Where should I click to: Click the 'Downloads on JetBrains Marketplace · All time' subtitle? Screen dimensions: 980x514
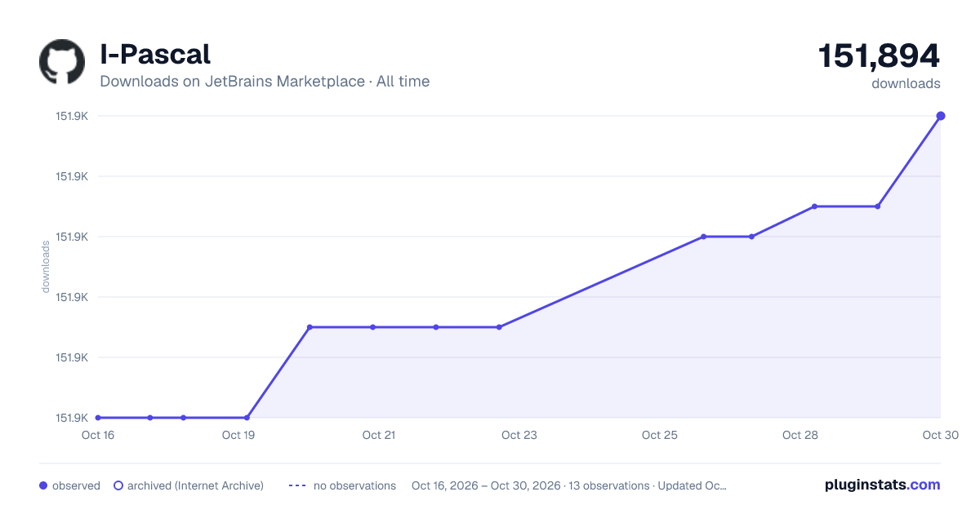point(265,82)
